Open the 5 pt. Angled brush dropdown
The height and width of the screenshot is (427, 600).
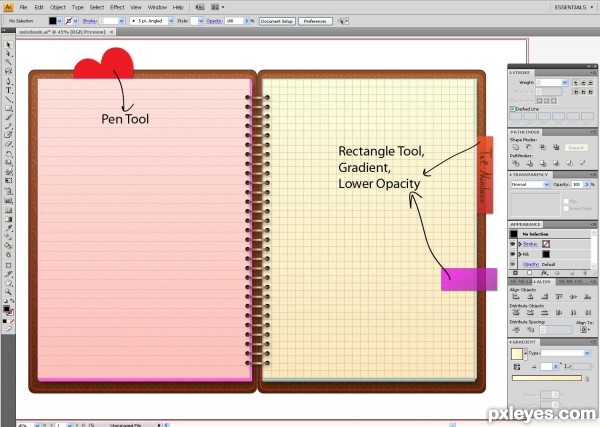[171, 21]
